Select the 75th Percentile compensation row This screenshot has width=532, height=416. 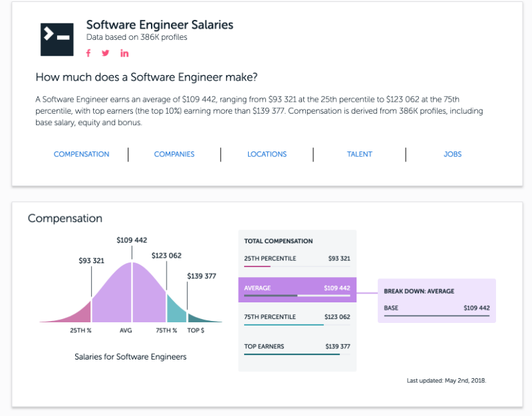[x=297, y=318]
